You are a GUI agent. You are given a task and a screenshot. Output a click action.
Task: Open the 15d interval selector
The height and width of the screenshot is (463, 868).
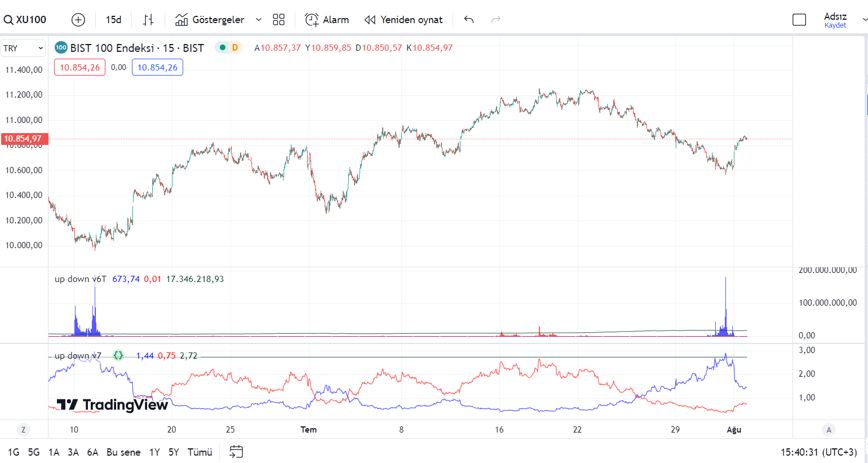113,20
